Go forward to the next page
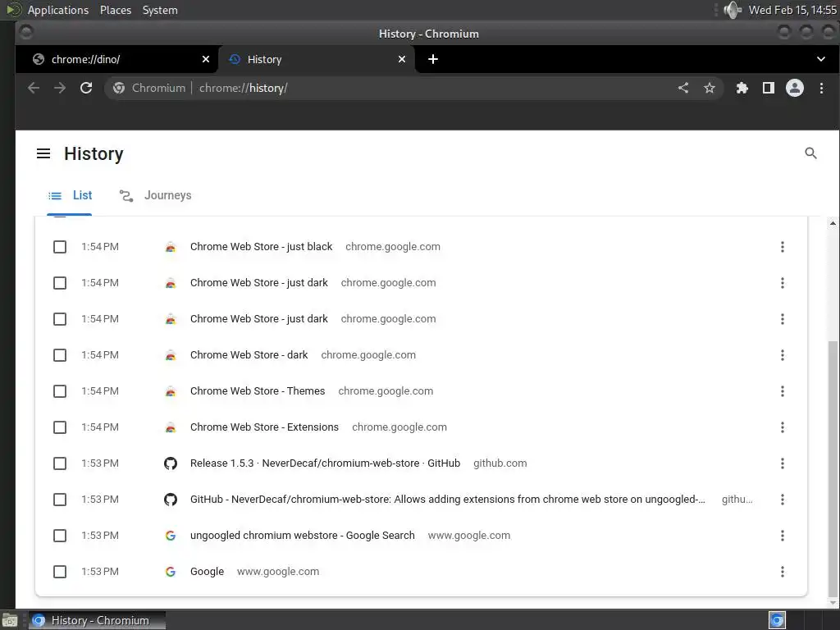 (x=60, y=88)
